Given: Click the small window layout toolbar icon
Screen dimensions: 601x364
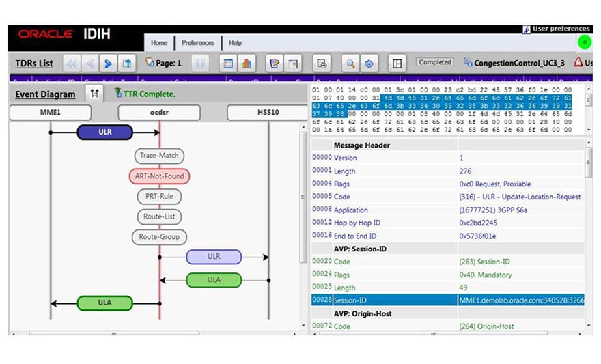Looking at the screenshot, I should pos(293,64).
